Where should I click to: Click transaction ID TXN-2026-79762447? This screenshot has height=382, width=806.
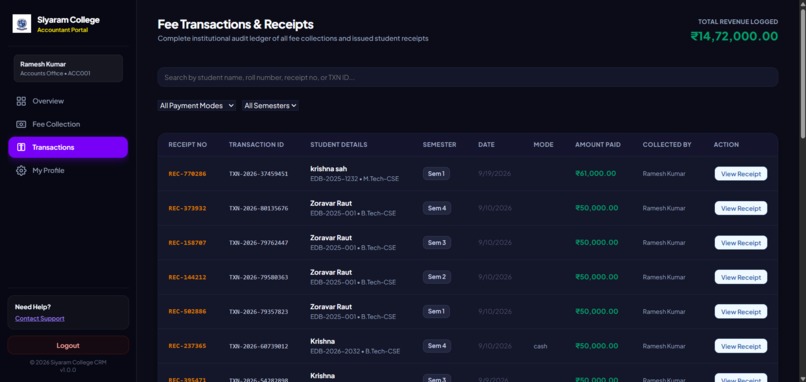pyautogui.click(x=259, y=243)
